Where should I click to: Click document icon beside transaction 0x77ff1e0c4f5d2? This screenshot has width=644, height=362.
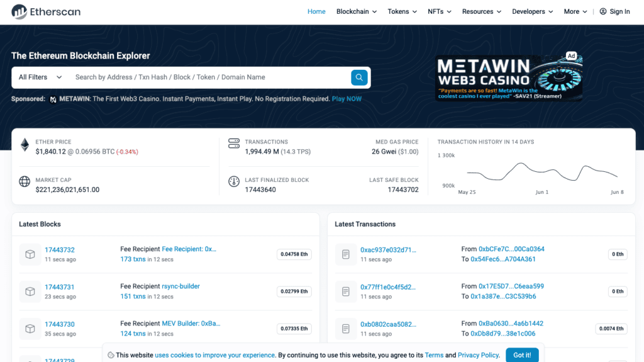pyautogui.click(x=345, y=291)
